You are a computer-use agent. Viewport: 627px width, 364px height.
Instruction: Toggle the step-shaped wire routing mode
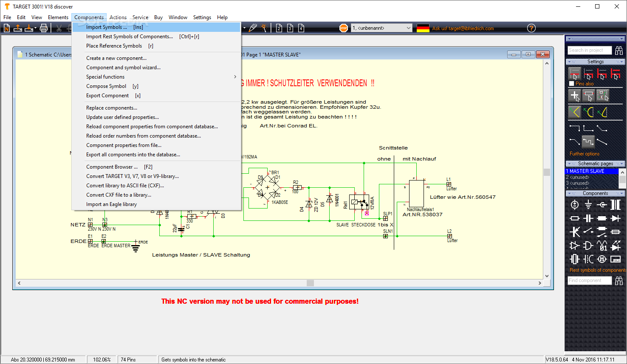tap(588, 141)
